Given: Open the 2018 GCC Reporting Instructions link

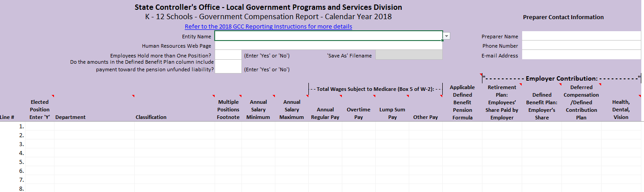Looking at the screenshot, I should [x=268, y=27].
